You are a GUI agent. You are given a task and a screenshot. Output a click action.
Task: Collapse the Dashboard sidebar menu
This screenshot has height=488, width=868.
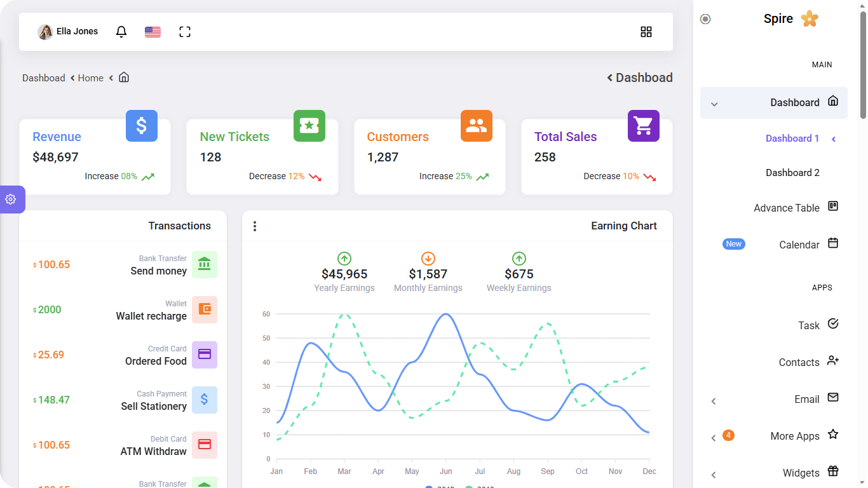coord(774,103)
